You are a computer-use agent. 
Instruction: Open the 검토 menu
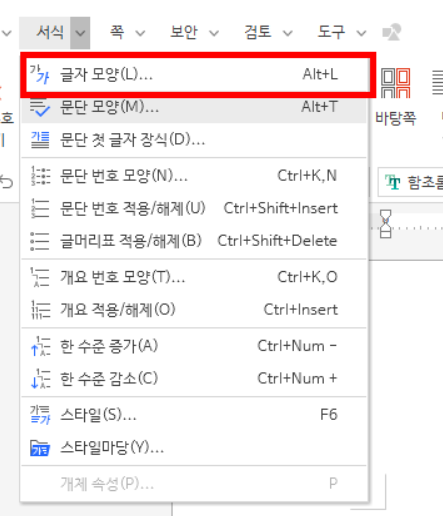point(258,32)
